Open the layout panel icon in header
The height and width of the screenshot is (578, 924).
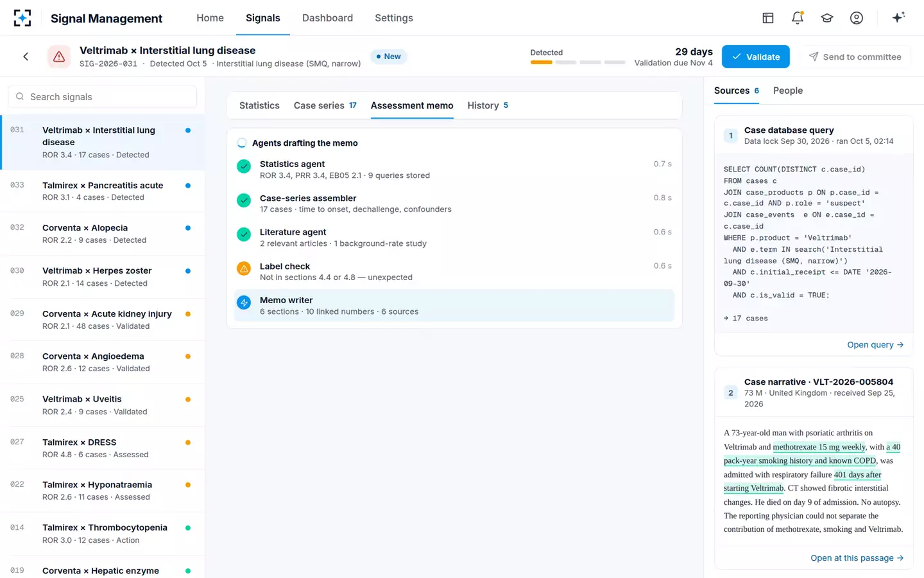click(768, 18)
